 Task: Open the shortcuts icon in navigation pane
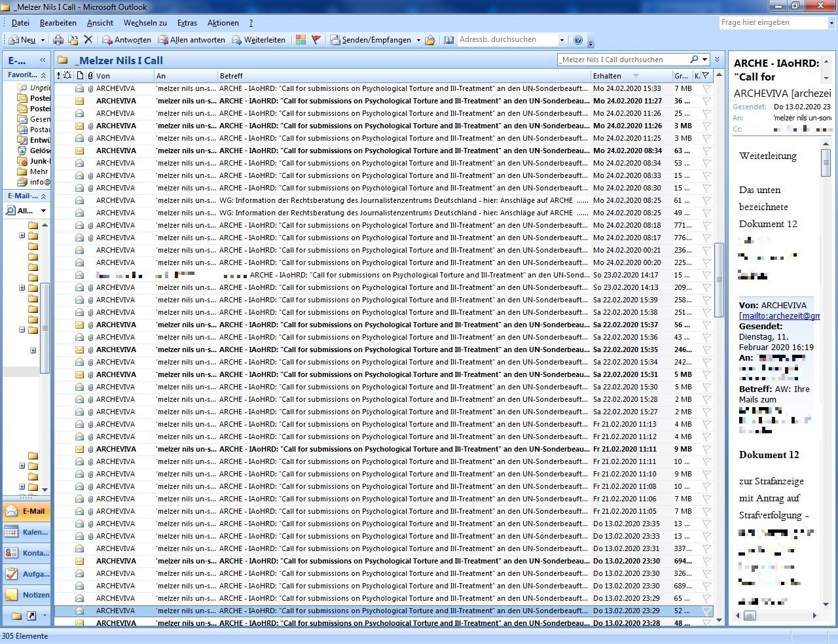click(31, 616)
